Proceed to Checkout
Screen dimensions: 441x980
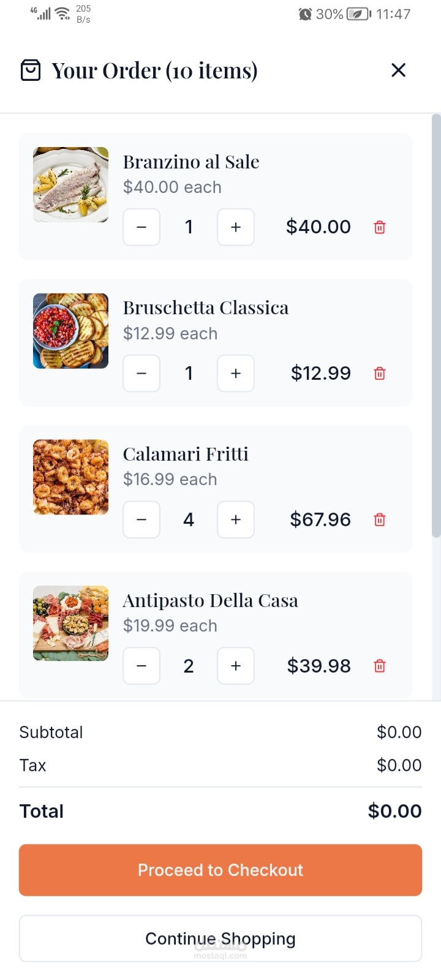pyautogui.click(x=221, y=870)
